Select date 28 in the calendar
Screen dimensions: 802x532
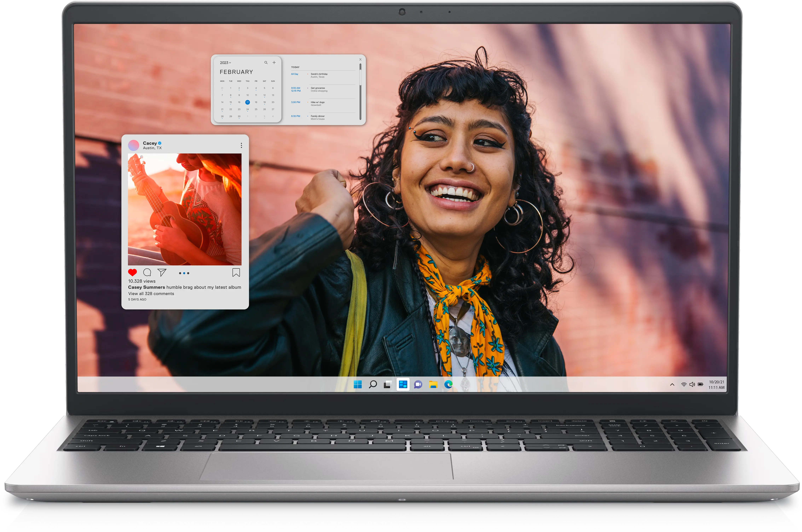click(222, 116)
